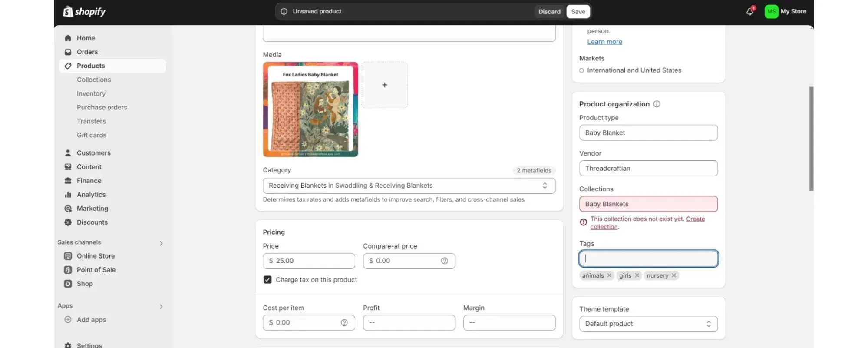Viewport: 868px width, 348px height.
Task: Click the Analytics bar chart icon
Action: pyautogui.click(x=68, y=195)
